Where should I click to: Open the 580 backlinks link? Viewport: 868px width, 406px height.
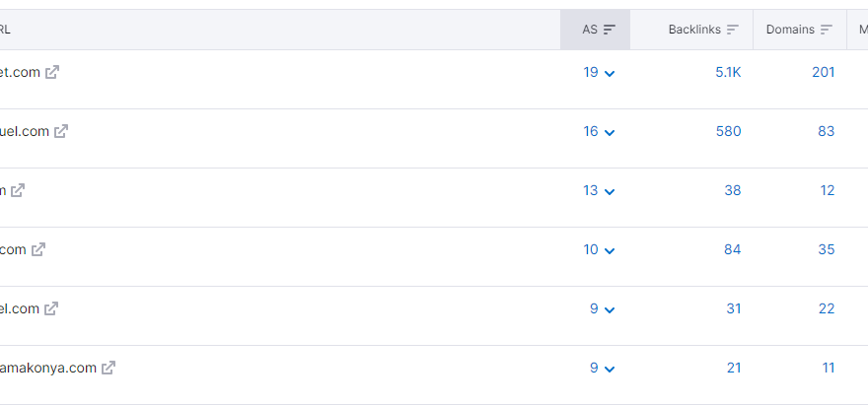point(729,131)
